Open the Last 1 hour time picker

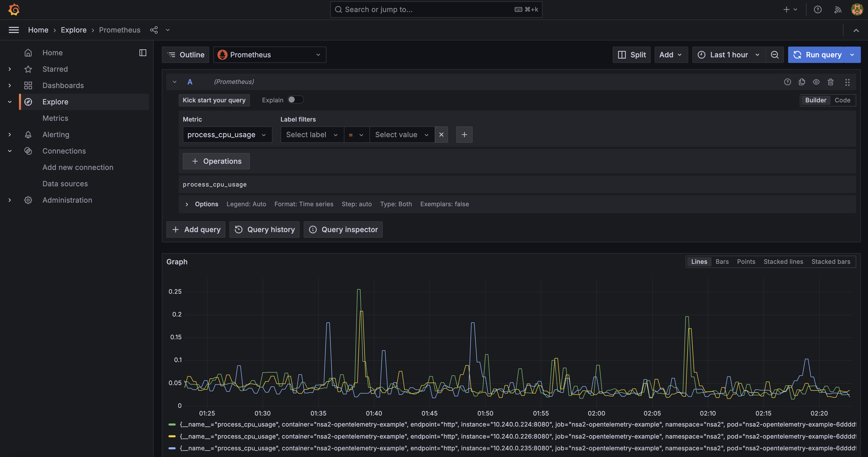pos(729,55)
